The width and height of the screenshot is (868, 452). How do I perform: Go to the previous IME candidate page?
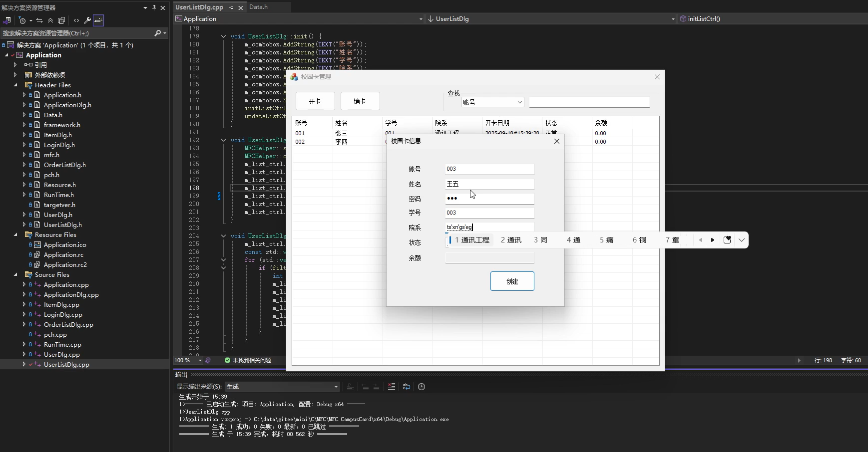click(701, 240)
